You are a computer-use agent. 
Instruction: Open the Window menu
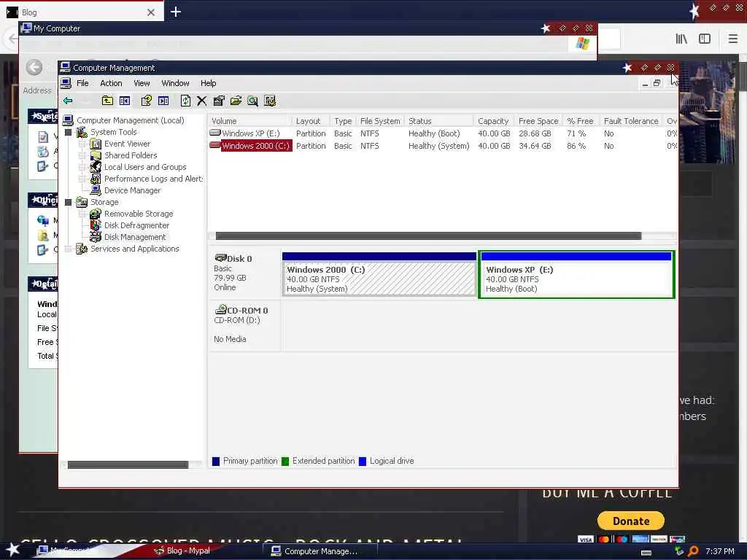175,83
